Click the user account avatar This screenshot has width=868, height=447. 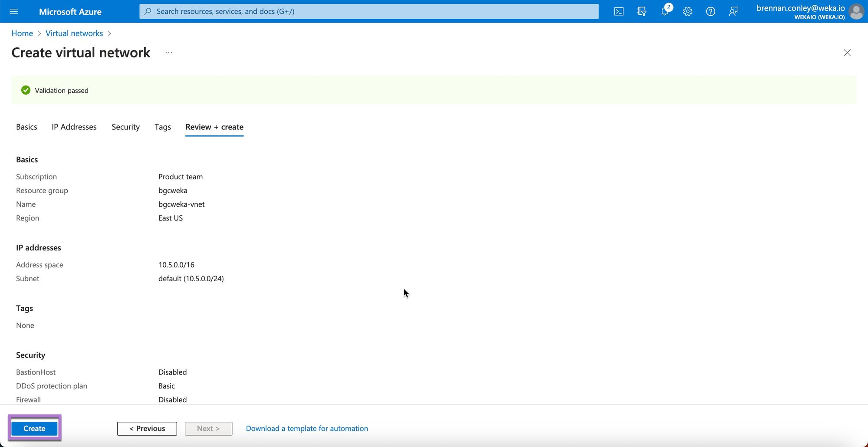click(856, 11)
